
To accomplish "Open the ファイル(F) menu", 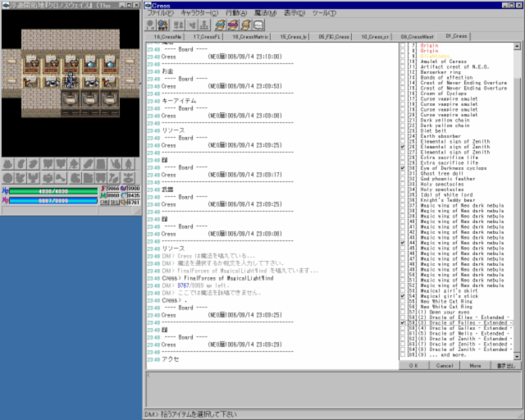I will tap(161, 13).
